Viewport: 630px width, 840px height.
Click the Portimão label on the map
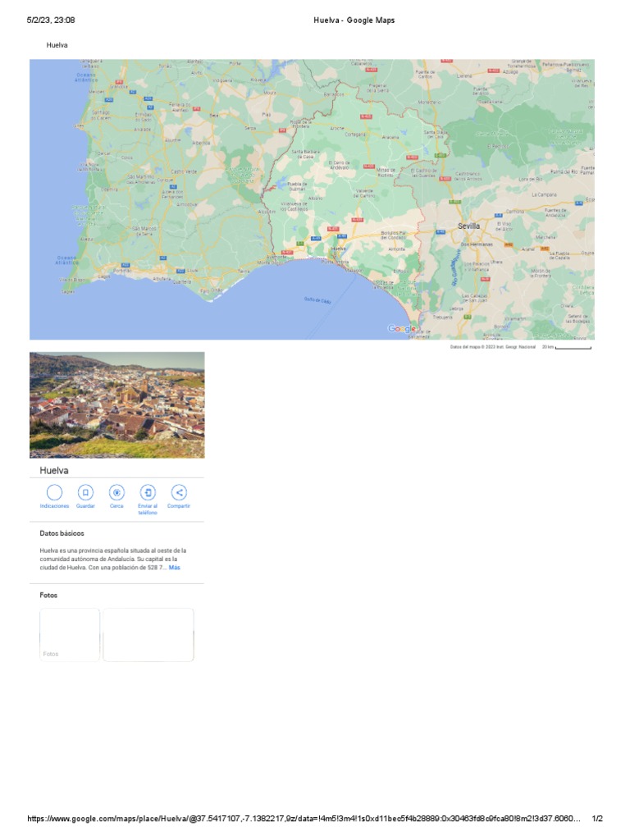[122, 271]
